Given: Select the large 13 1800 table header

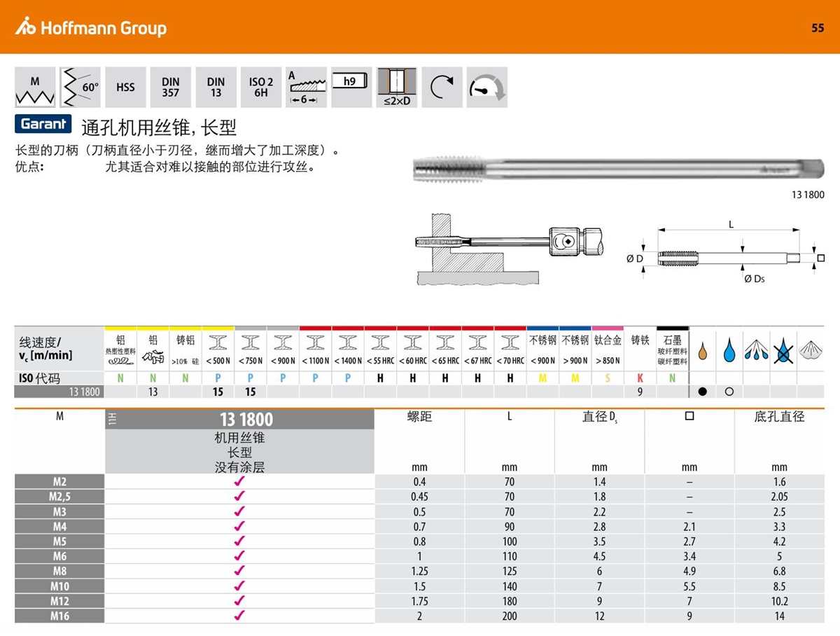Looking at the screenshot, I should coord(246,420).
